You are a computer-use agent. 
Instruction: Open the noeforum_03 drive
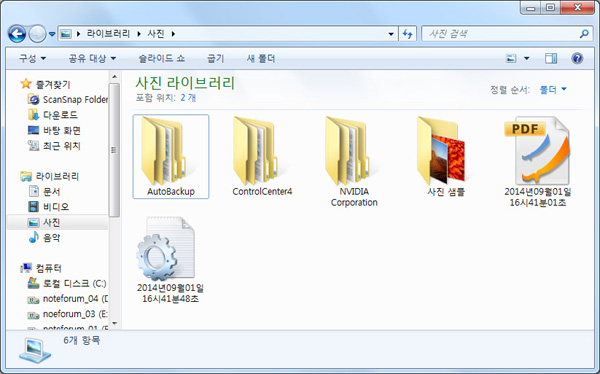[x=67, y=314]
